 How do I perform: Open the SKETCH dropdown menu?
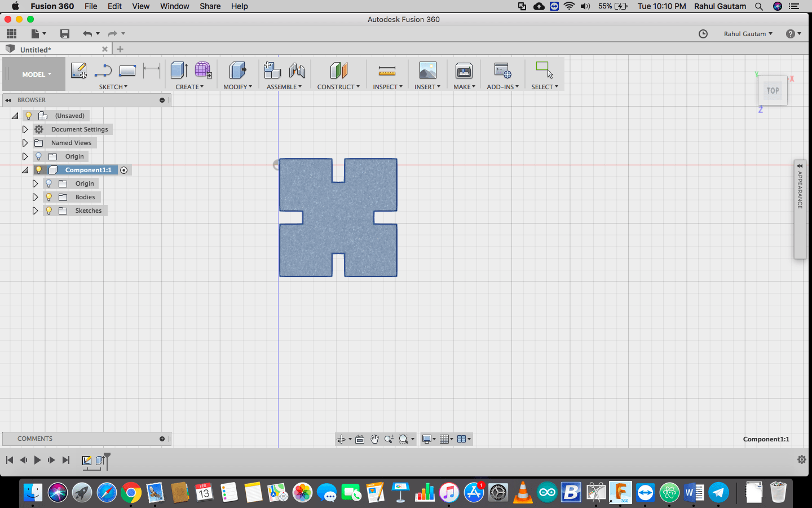pyautogui.click(x=113, y=87)
